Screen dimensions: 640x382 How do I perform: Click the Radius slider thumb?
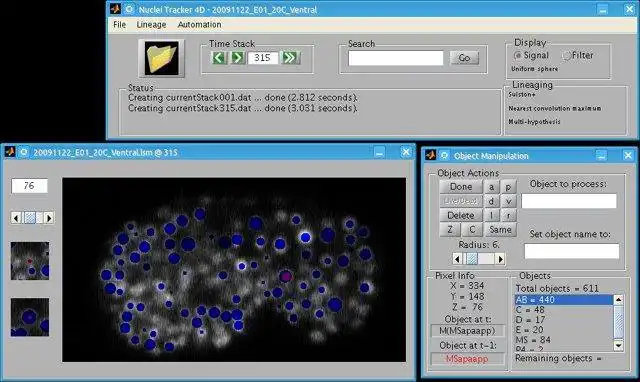click(472, 259)
